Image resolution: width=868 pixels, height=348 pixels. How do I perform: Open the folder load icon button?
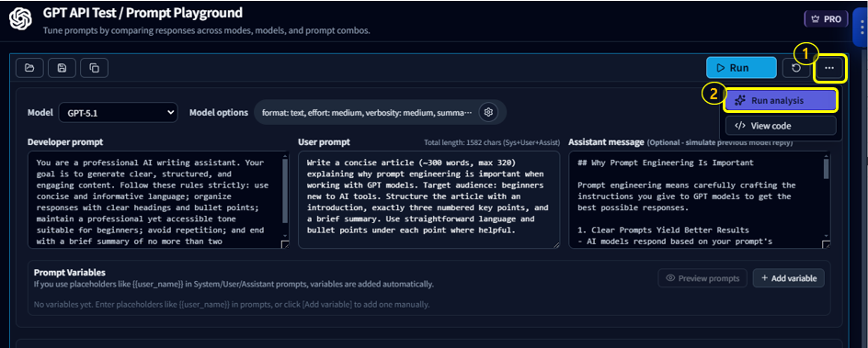point(30,68)
